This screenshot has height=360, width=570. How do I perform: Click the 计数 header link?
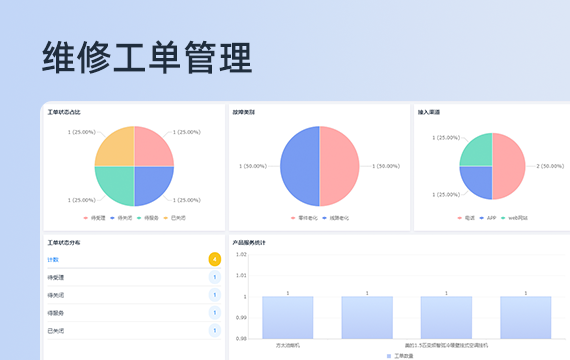(x=53, y=260)
